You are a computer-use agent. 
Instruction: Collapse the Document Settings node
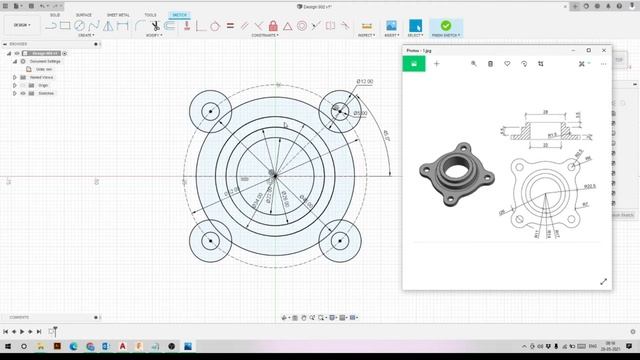[15, 61]
